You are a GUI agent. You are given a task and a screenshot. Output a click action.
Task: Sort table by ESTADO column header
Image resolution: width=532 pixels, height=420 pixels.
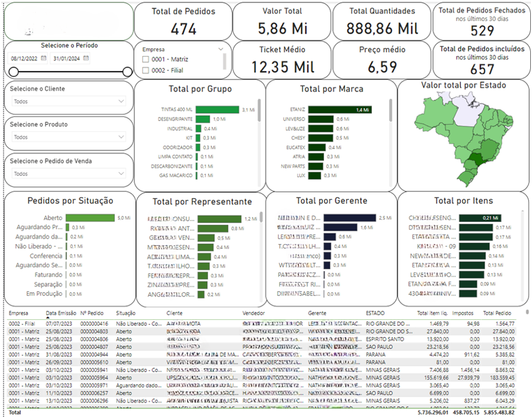pos(375,313)
